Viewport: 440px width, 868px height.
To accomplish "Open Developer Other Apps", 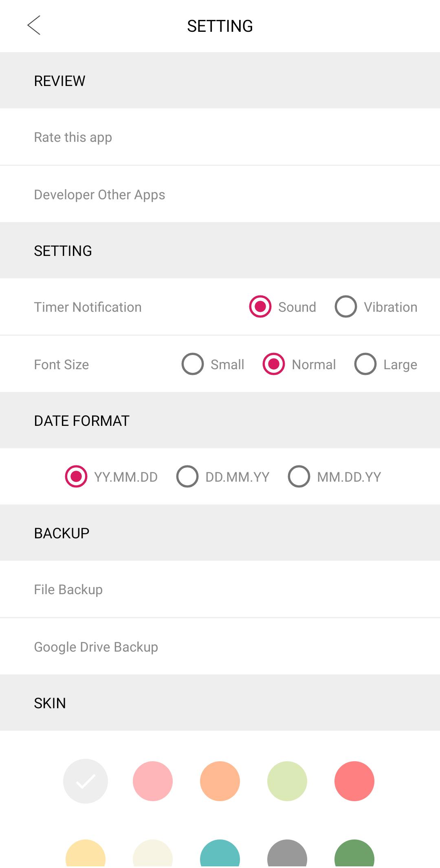I will coord(100,195).
